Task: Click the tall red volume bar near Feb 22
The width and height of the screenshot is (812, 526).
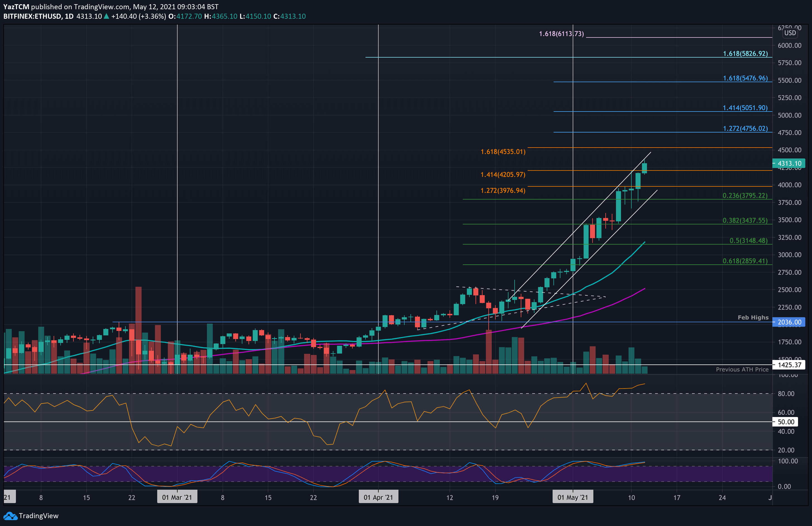Action: point(138,330)
